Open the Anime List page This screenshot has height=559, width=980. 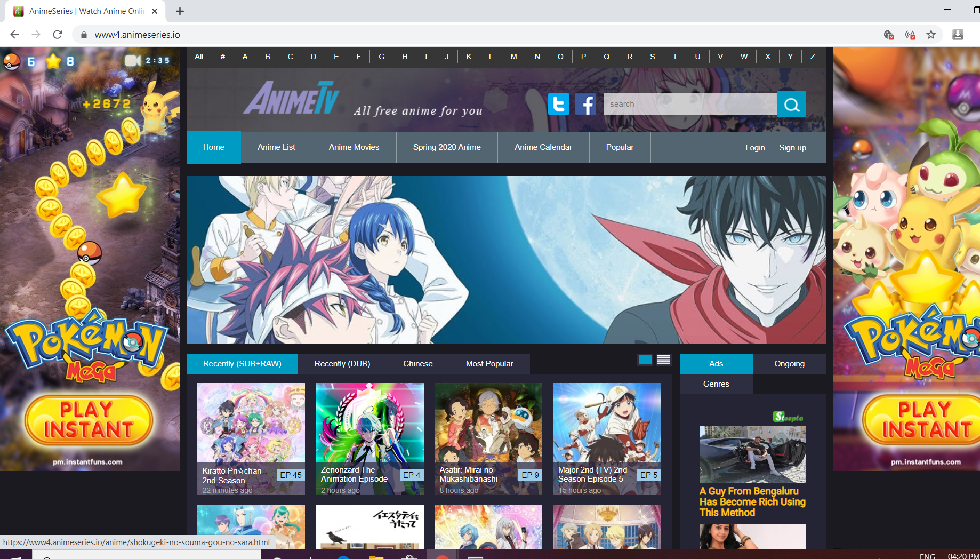(276, 147)
